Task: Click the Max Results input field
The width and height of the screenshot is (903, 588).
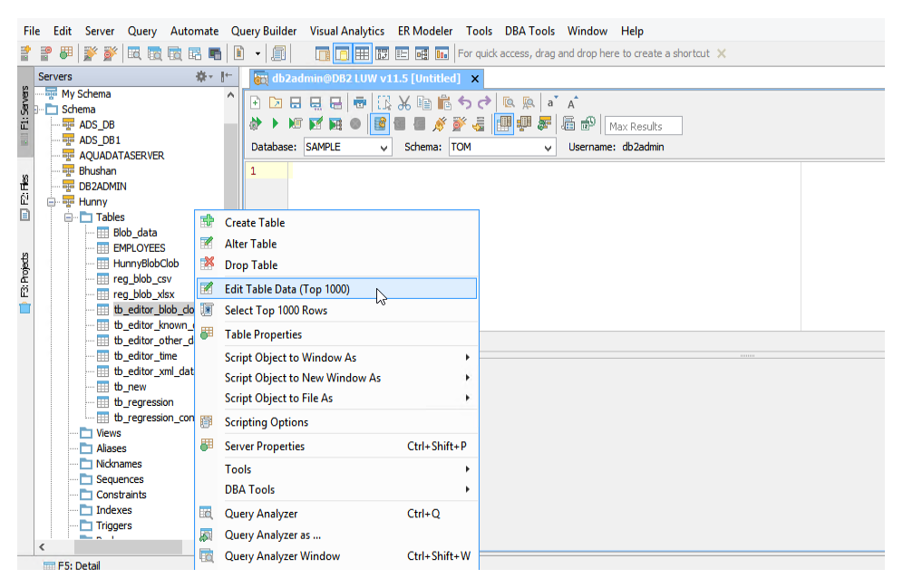Action: coord(643,126)
